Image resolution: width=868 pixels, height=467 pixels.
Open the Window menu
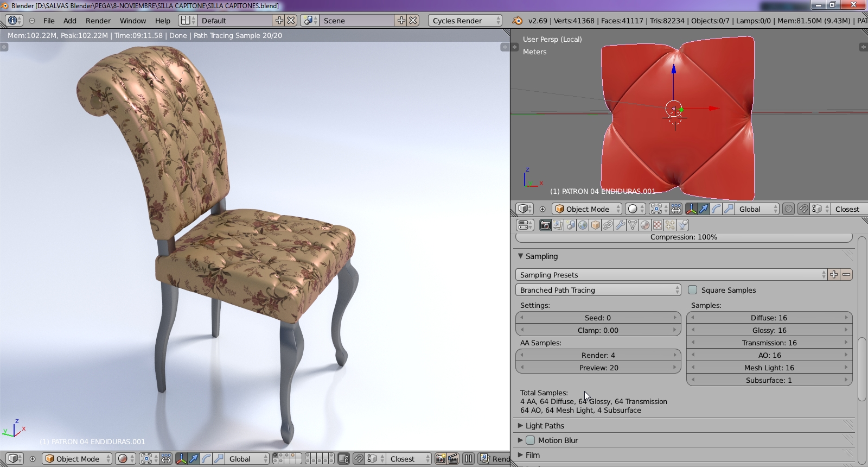pos(133,21)
